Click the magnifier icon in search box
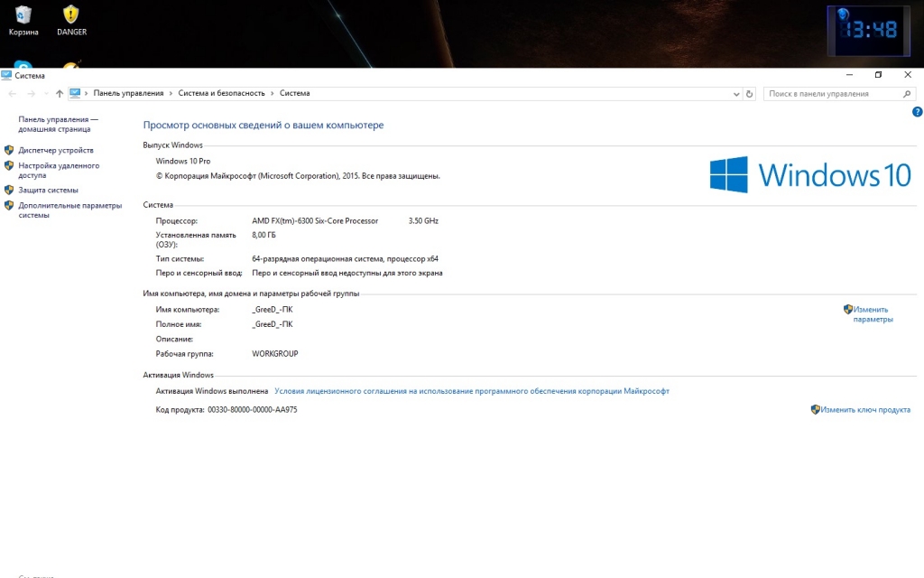 click(907, 93)
